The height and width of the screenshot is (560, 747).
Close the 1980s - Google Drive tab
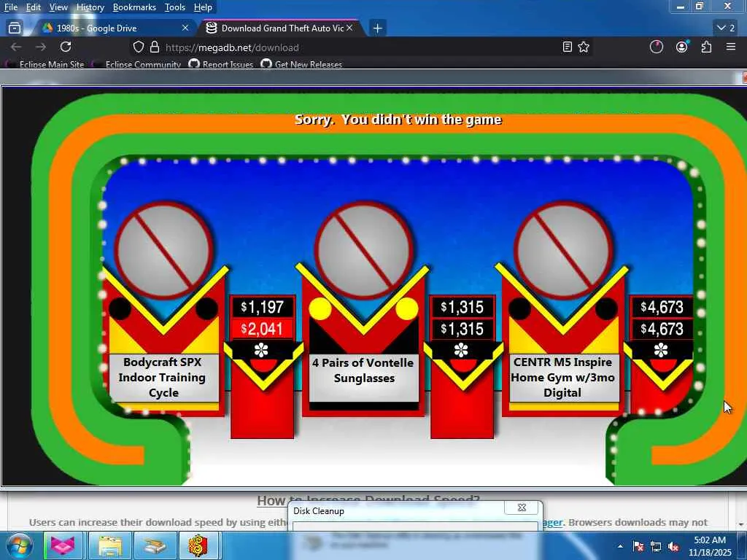(185, 28)
